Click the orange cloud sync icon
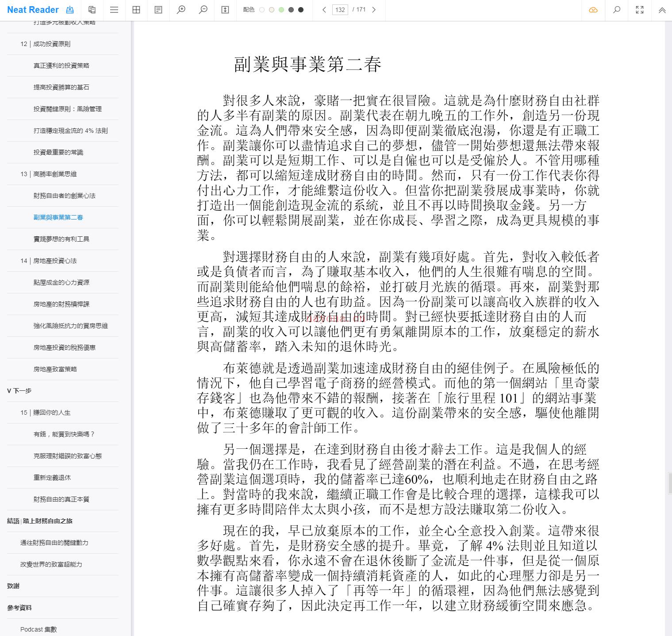This screenshot has height=636, width=672. point(593,10)
